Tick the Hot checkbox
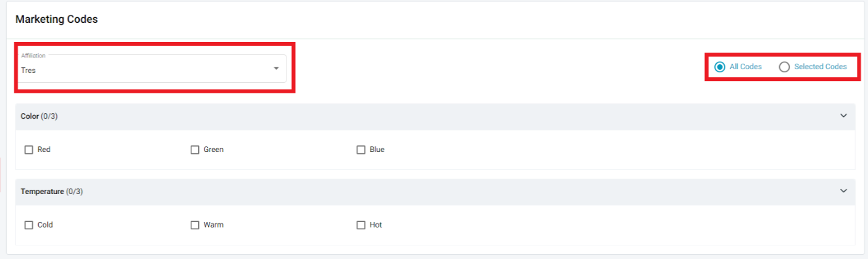 361,225
